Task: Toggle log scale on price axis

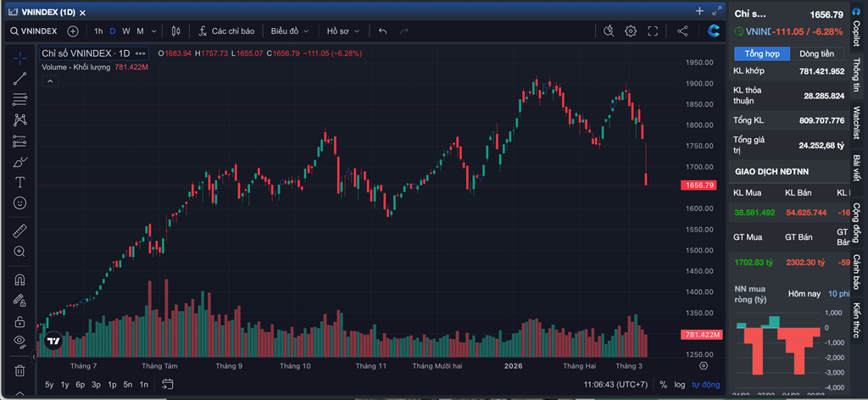Action: pyautogui.click(x=678, y=385)
